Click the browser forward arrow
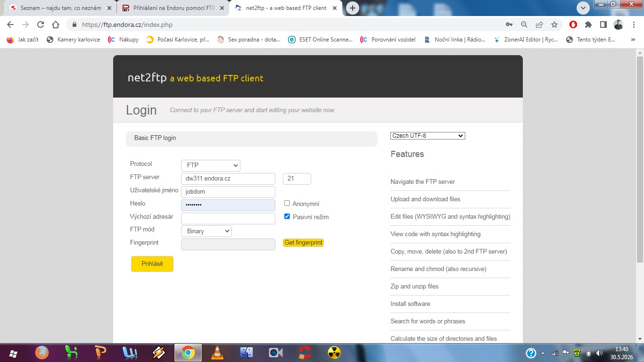 pyautogui.click(x=25, y=25)
